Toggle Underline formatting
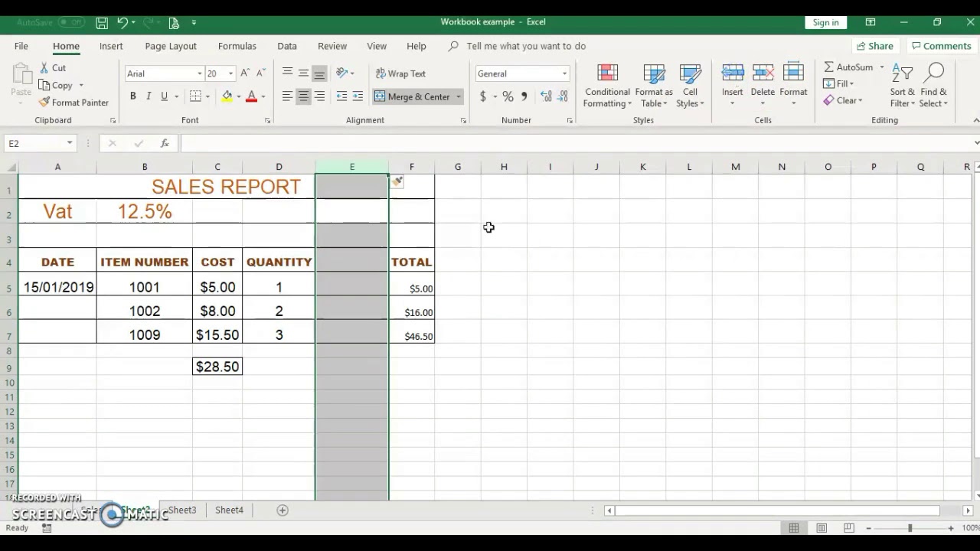980x551 pixels. [x=164, y=96]
